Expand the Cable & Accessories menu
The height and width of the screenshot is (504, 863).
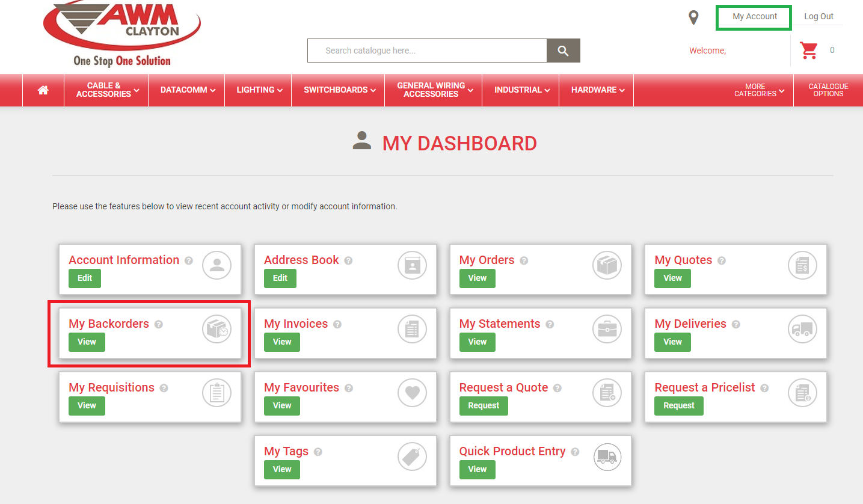(106, 90)
